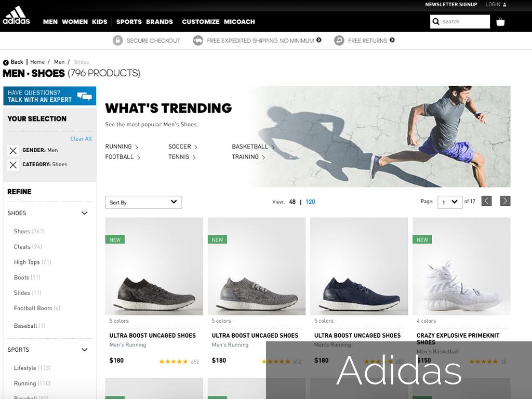Collapse the Shoes refine section
Screen dimensions: 532x399
(85, 213)
